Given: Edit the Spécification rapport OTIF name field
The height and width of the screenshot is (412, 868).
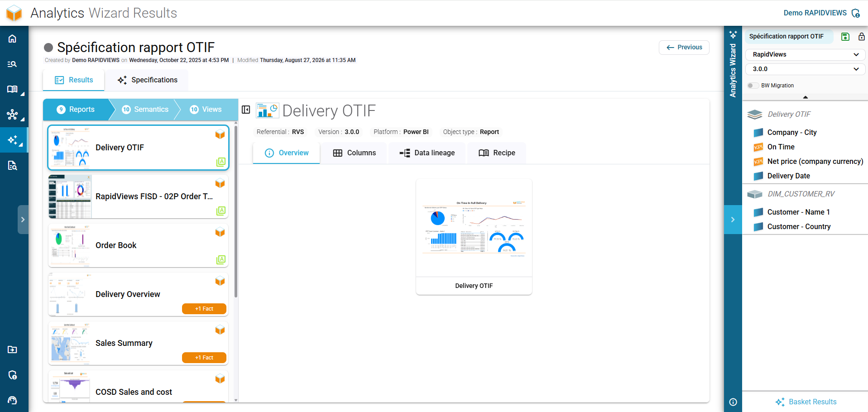Looking at the screenshot, I should [x=789, y=37].
